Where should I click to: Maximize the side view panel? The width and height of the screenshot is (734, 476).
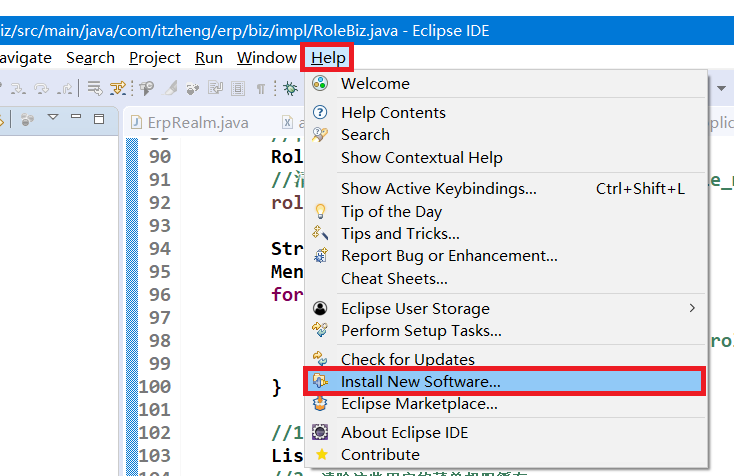point(99,119)
